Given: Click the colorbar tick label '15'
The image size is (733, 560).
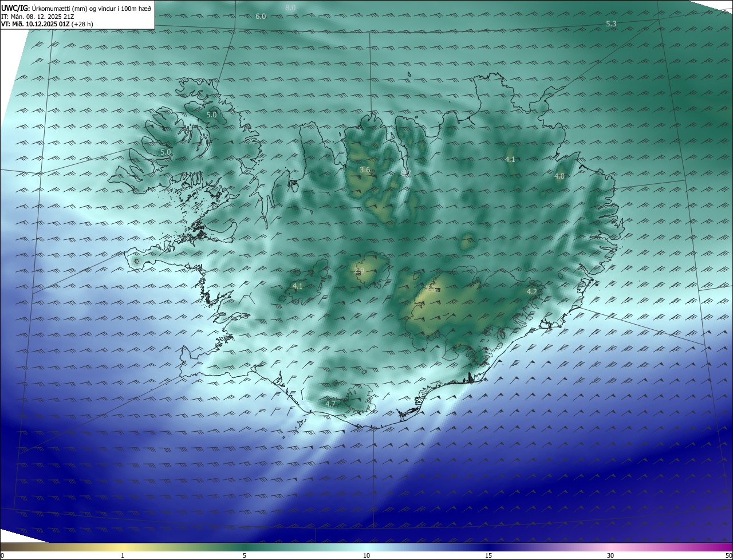Looking at the screenshot, I should [x=488, y=556].
